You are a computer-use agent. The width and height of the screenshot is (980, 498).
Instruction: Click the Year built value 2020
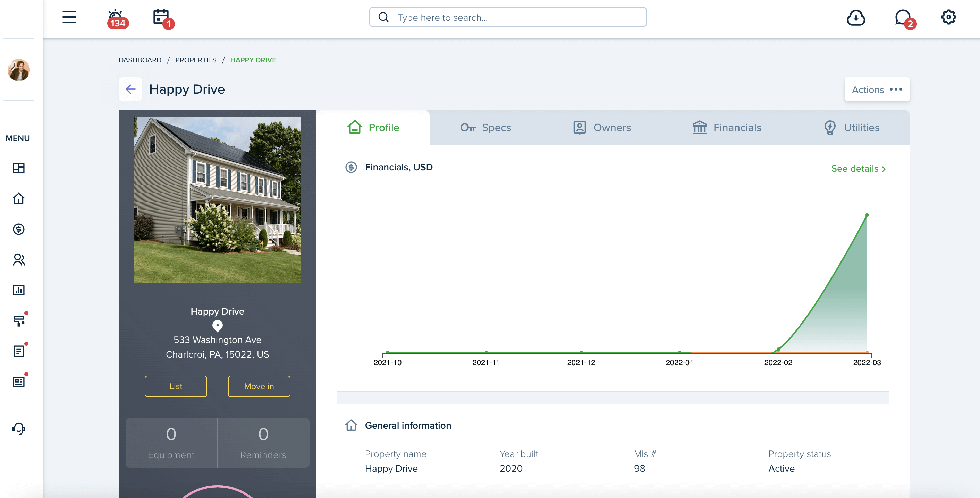[x=511, y=469]
